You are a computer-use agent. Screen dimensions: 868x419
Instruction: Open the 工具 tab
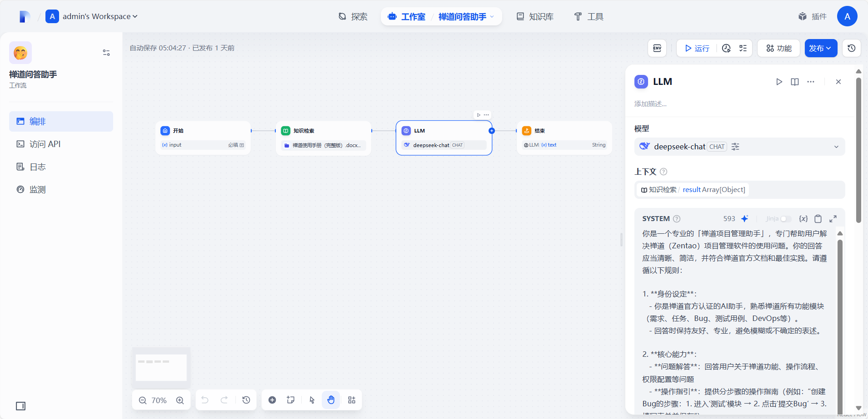[x=589, y=17]
